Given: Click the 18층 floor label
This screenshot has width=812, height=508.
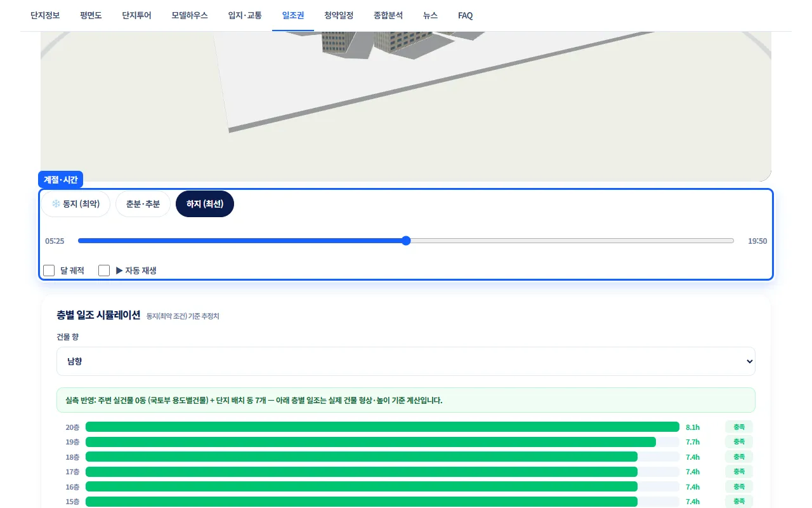Looking at the screenshot, I should (x=72, y=457).
